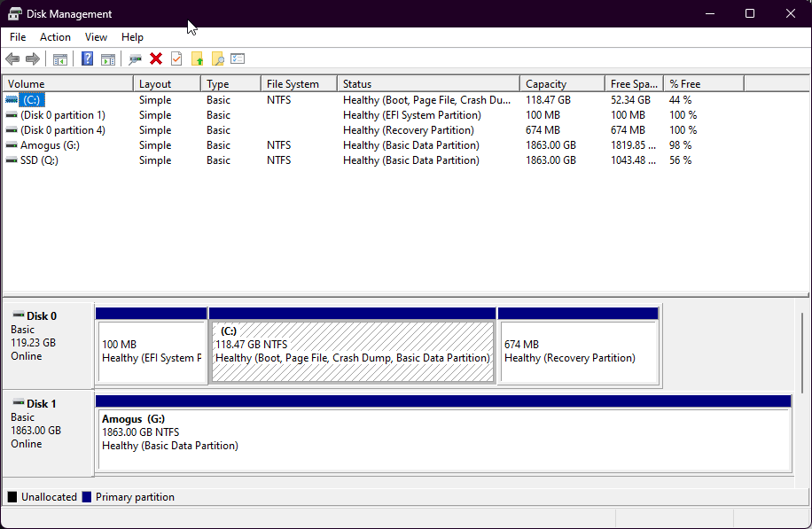Click the black Unallocated legend swatch
This screenshot has width=812, height=529.
coord(12,497)
